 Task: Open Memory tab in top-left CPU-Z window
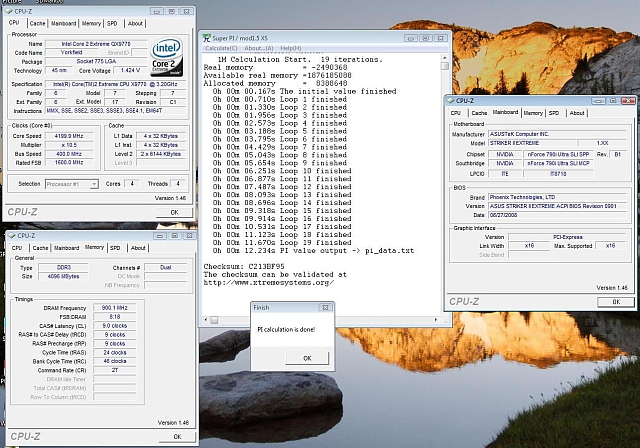(91, 24)
